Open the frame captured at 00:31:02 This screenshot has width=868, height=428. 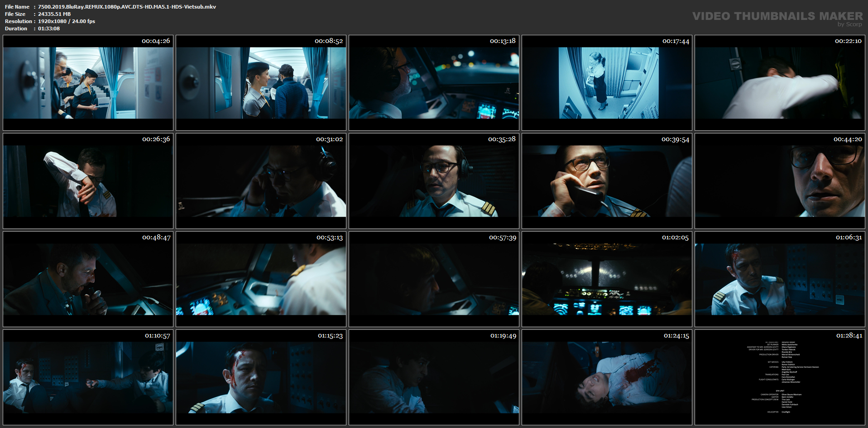click(x=261, y=181)
